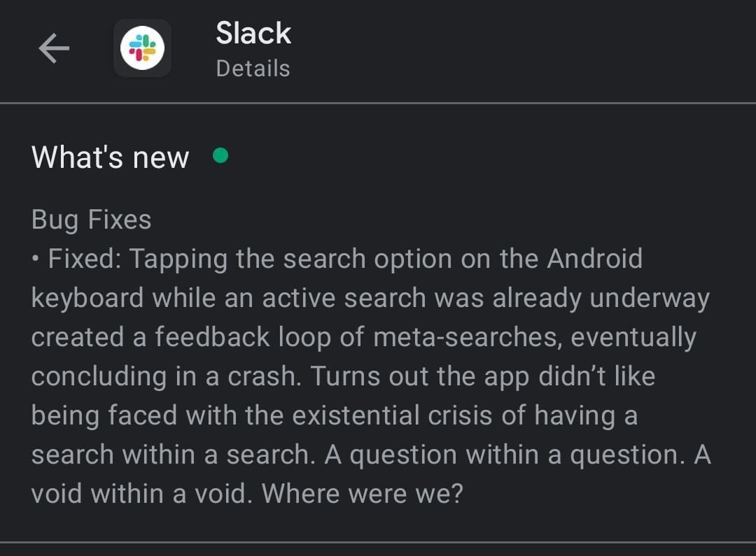This screenshot has width=756, height=556.
Task: Collapse the Bug Fixes notes
Action: point(91,219)
